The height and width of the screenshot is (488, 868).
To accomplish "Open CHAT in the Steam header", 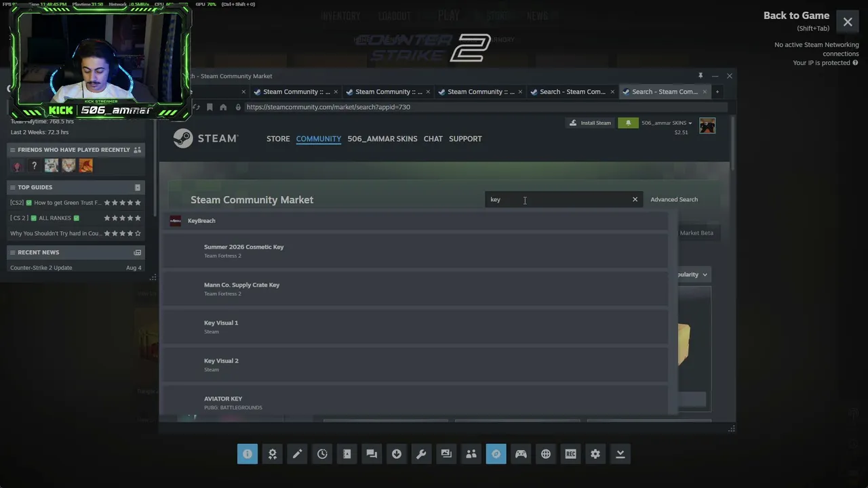I will click(433, 139).
